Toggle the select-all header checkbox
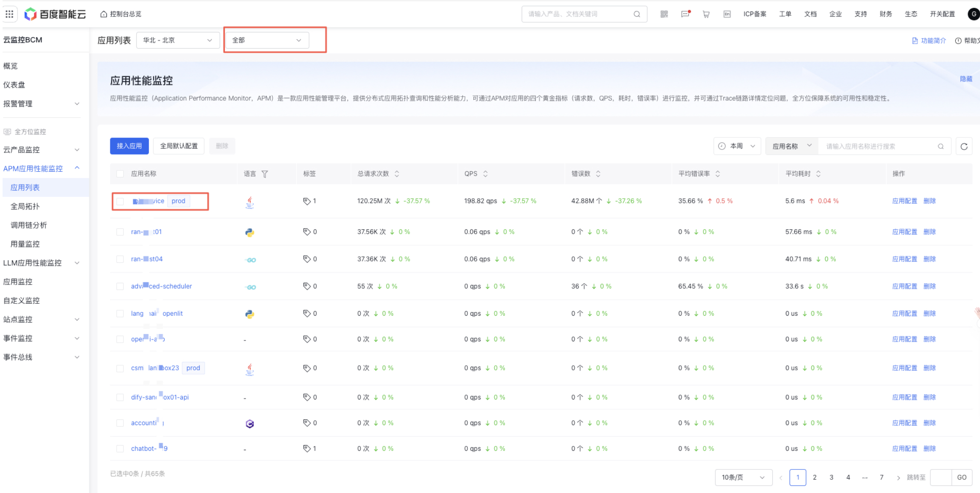The width and height of the screenshot is (980, 493). (x=120, y=174)
